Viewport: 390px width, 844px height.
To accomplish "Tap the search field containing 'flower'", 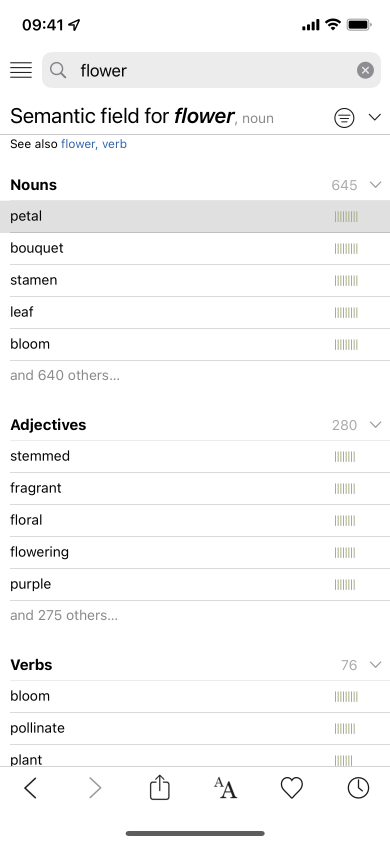I will click(211, 70).
